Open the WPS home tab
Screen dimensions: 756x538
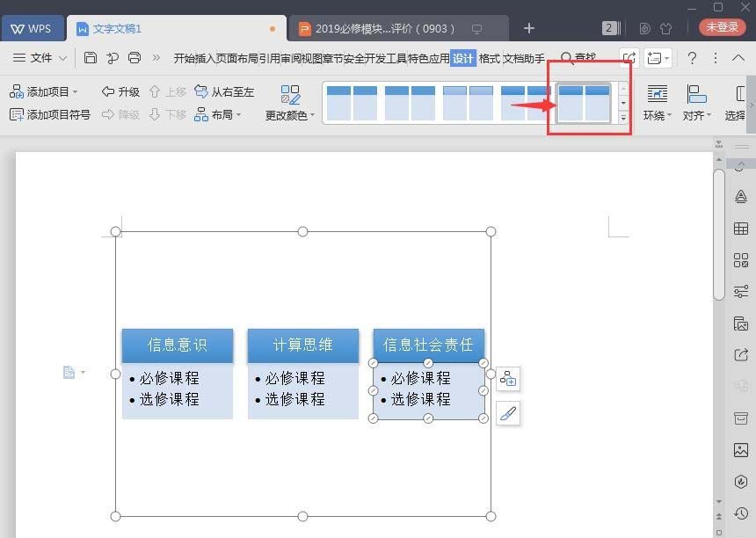click(32, 28)
